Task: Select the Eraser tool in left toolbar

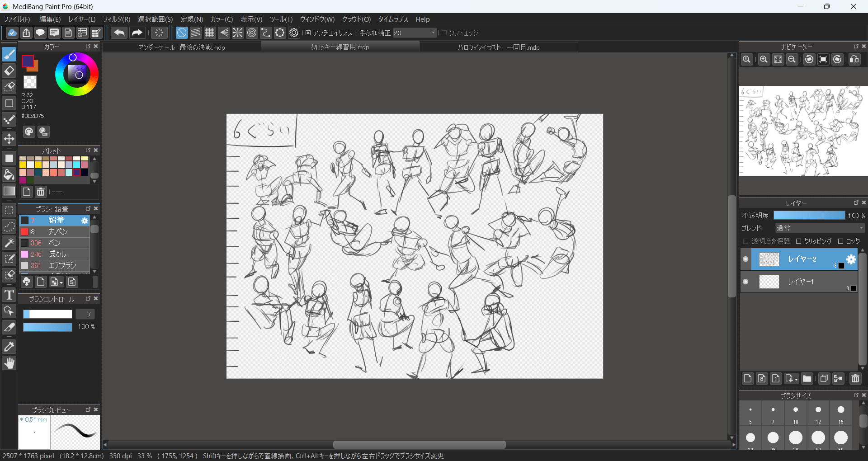Action: tap(9, 71)
